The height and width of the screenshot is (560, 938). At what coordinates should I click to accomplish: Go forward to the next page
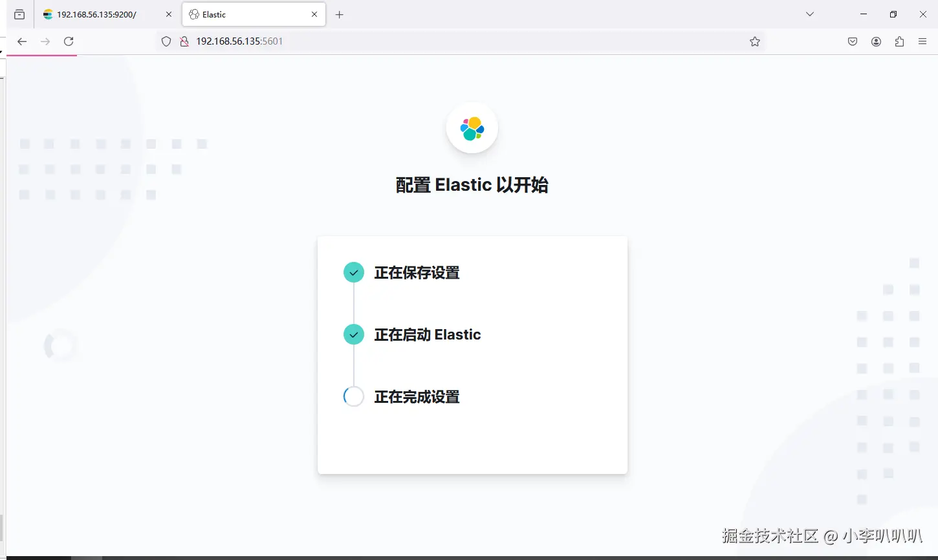(45, 41)
